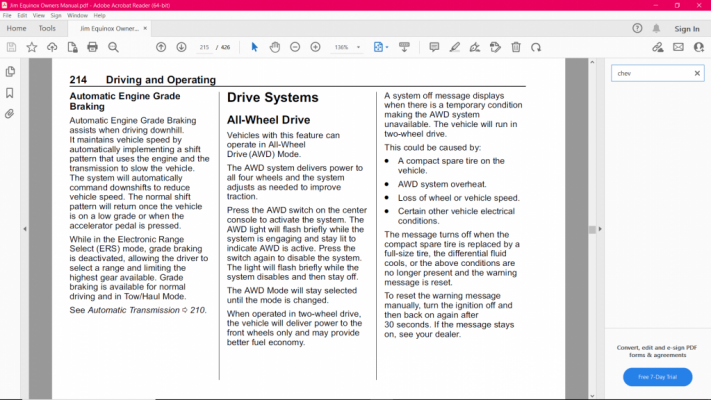Open the Sign menu
Viewport: 711px width, 400px height.
(56, 15)
